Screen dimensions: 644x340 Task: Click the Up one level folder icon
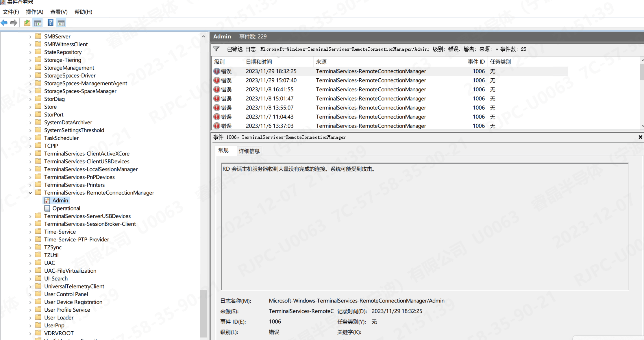27,23
